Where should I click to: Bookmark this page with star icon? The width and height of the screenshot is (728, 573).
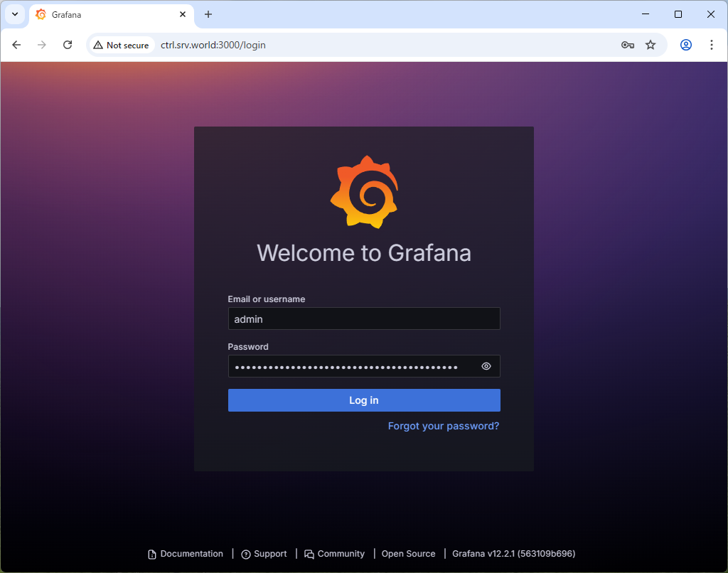(x=651, y=45)
